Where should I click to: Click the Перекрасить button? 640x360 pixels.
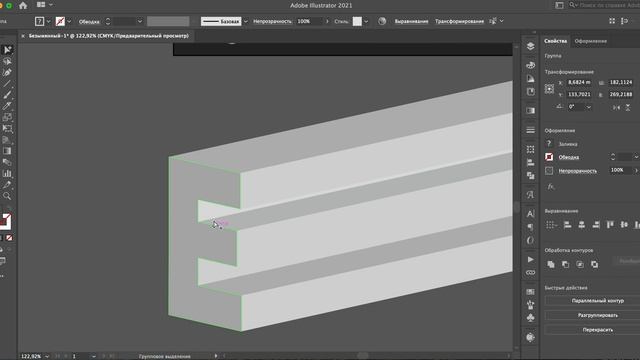pos(598,329)
